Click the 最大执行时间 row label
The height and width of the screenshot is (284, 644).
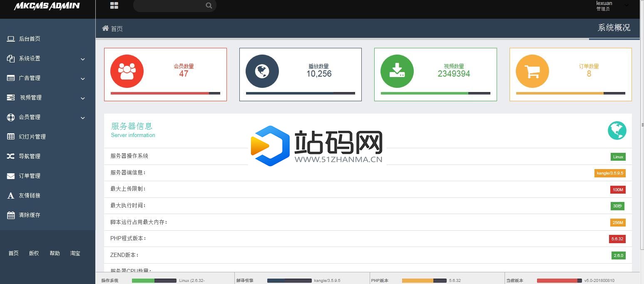click(128, 205)
